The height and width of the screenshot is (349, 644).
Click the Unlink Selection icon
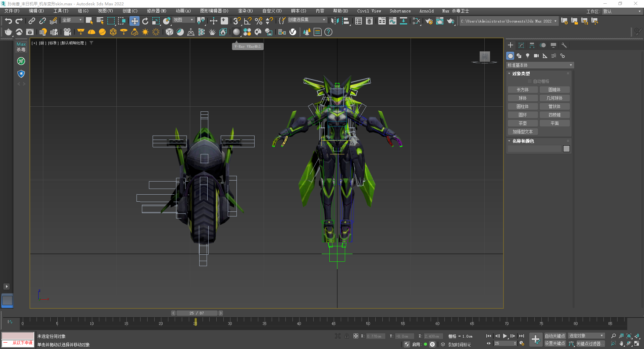42,21
